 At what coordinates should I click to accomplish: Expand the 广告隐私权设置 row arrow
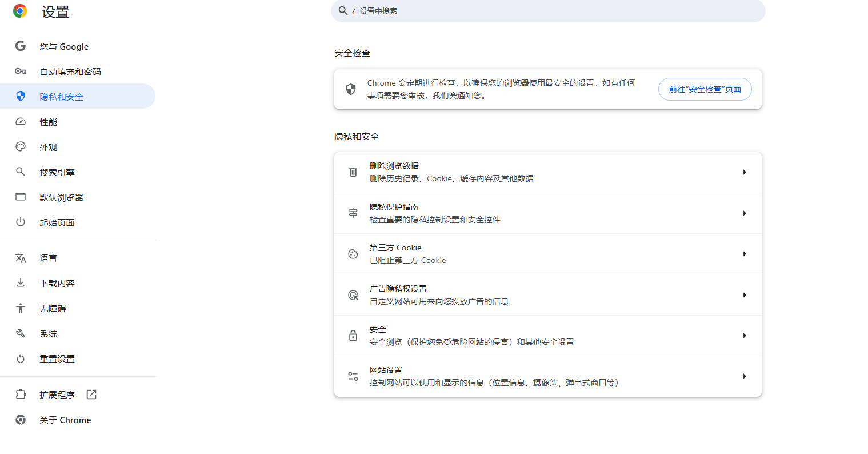point(745,295)
